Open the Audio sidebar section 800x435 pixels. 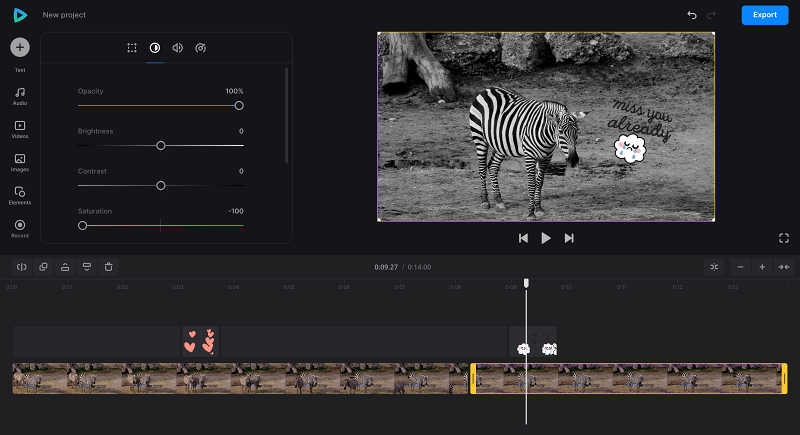click(20, 96)
